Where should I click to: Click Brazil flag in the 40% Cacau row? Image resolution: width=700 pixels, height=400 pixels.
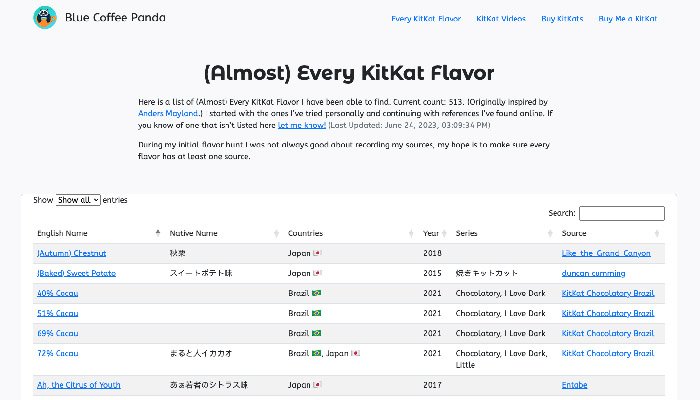point(317,293)
